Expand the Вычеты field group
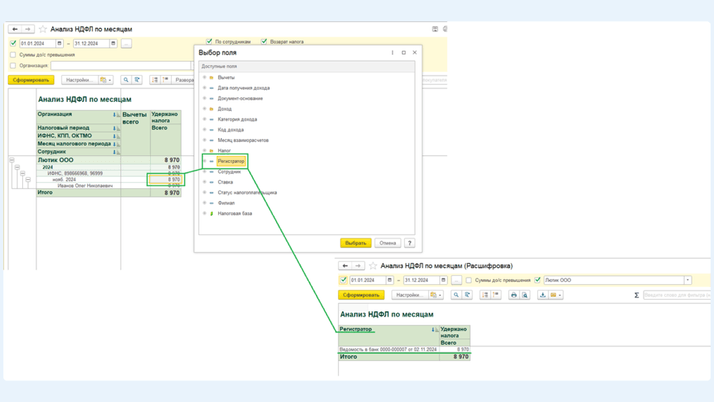Screen dimensions: 714x402 coord(204,77)
